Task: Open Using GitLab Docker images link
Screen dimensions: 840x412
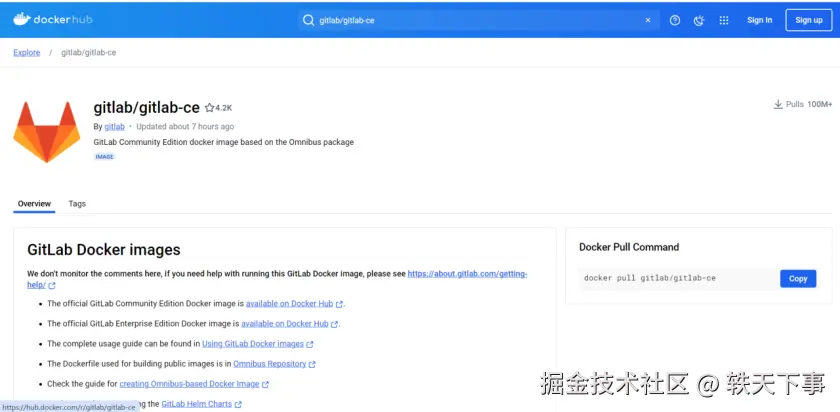Action: pyautogui.click(x=253, y=343)
